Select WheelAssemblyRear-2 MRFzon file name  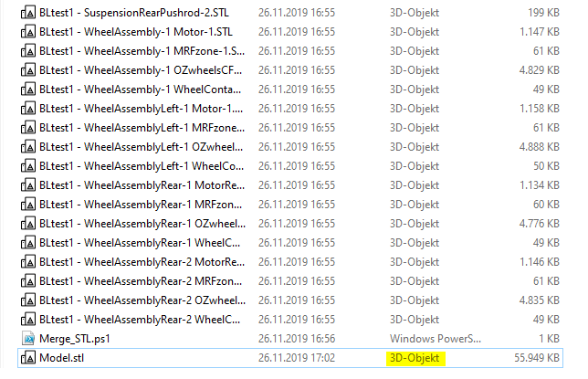click(x=141, y=281)
